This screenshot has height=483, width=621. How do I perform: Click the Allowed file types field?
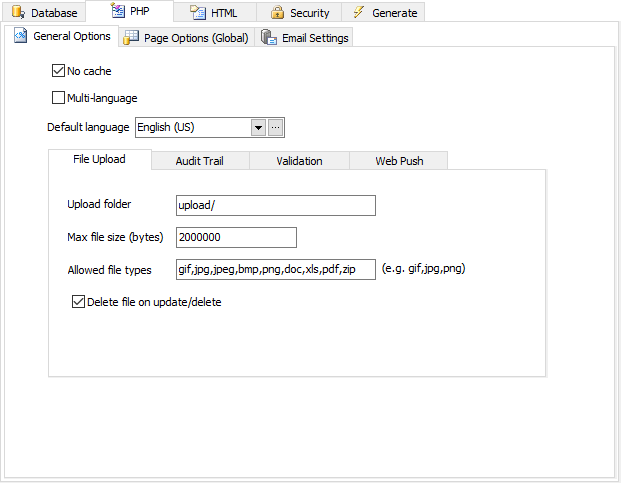click(x=275, y=269)
